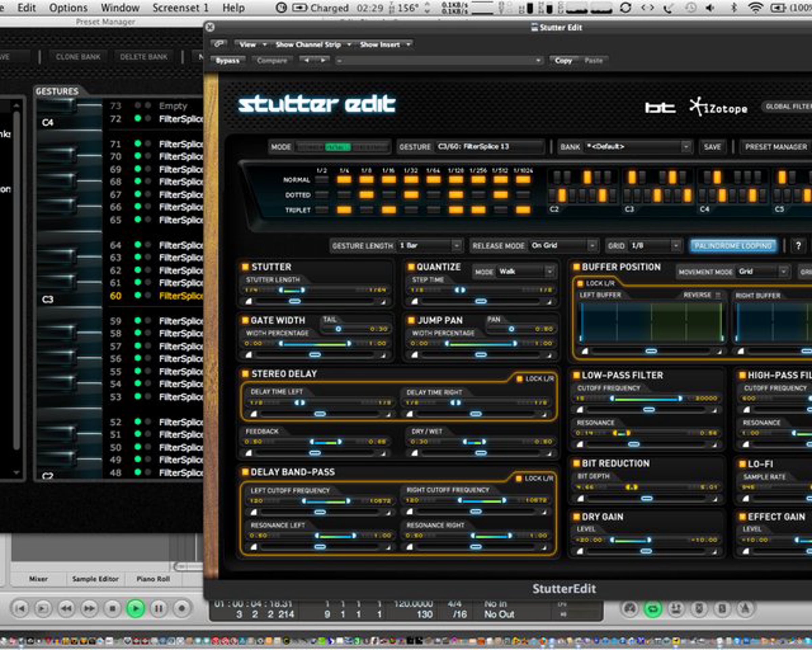Click the link chain icon in the plug-in header
The width and height of the screenshot is (812, 650).
click(219, 44)
